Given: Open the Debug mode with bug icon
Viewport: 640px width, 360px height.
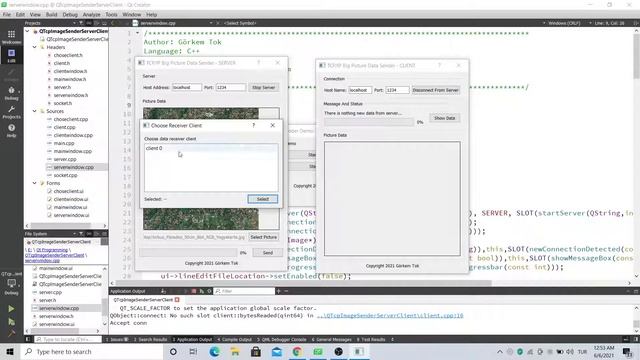Looking at the screenshot, I should 11,93.
